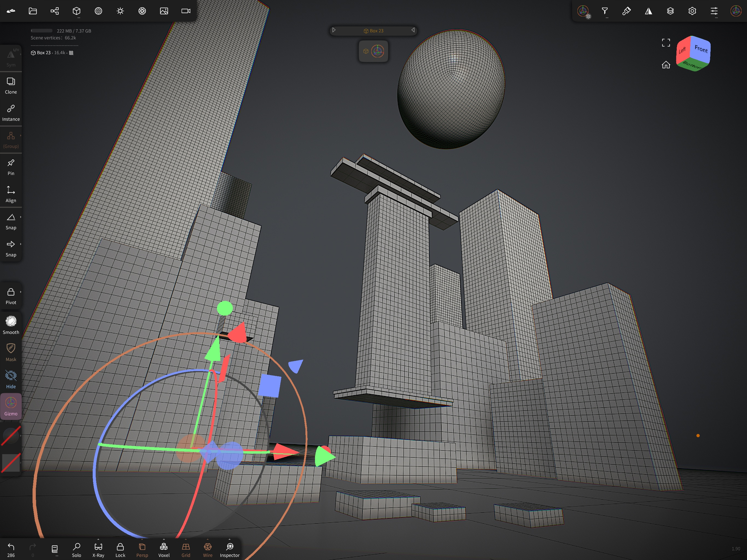Image resolution: width=747 pixels, height=560 pixels.
Task: Open the scene hierarchy menu
Action: click(x=55, y=11)
